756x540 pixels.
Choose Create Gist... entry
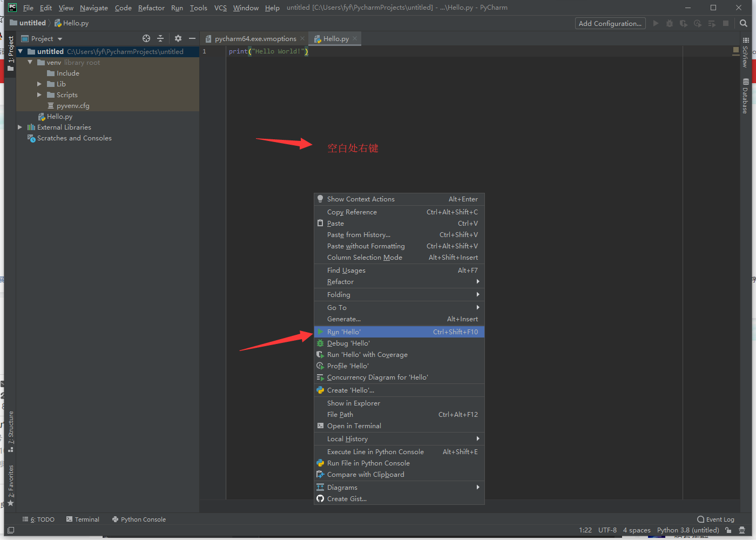399,498
